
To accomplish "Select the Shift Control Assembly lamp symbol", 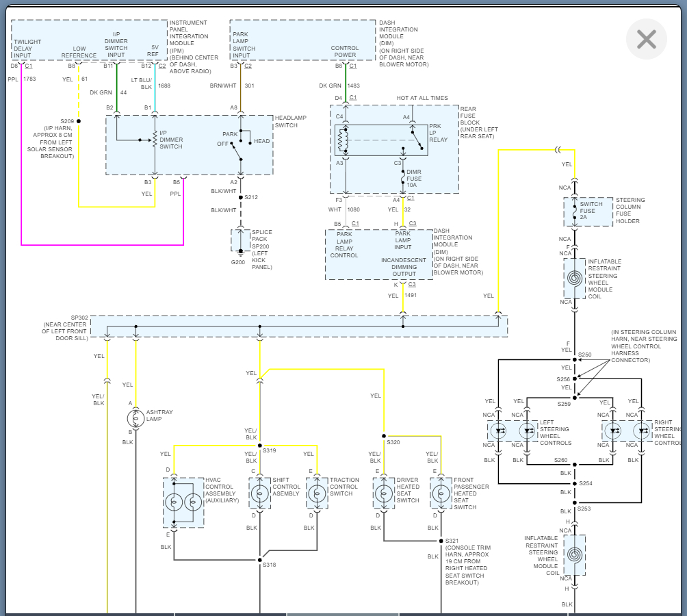I will [259, 493].
